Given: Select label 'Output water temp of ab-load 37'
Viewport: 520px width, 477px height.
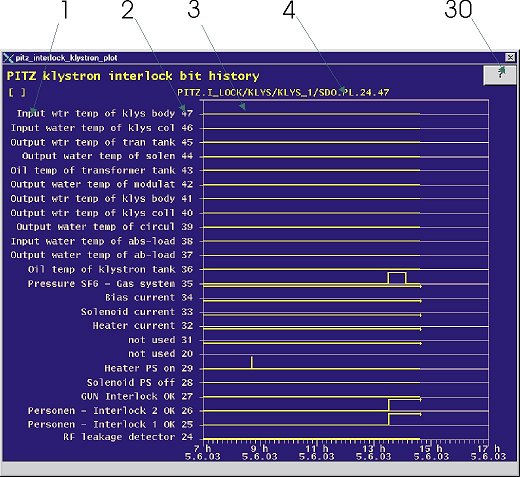Looking at the screenshot, I should (102, 255).
